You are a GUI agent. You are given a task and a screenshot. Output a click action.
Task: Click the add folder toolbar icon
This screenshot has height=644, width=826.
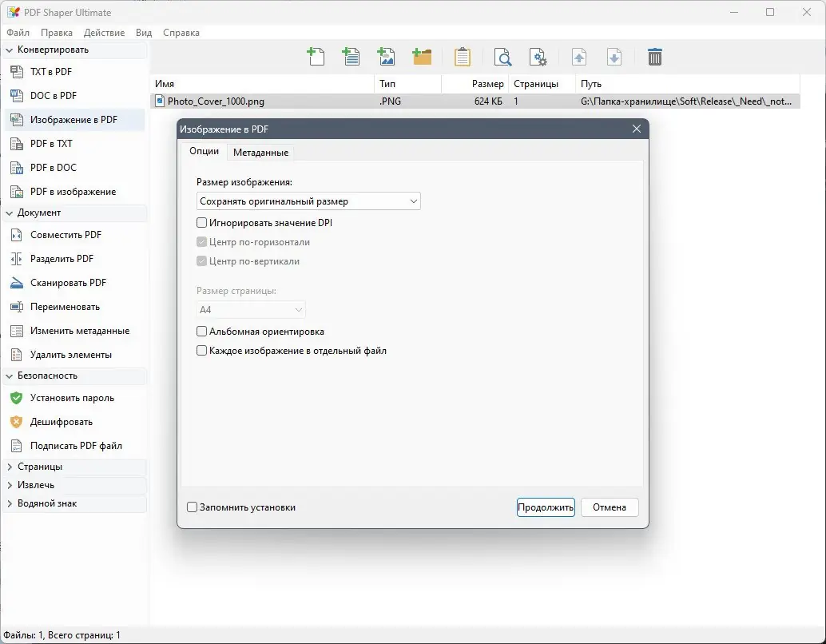(x=422, y=57)
